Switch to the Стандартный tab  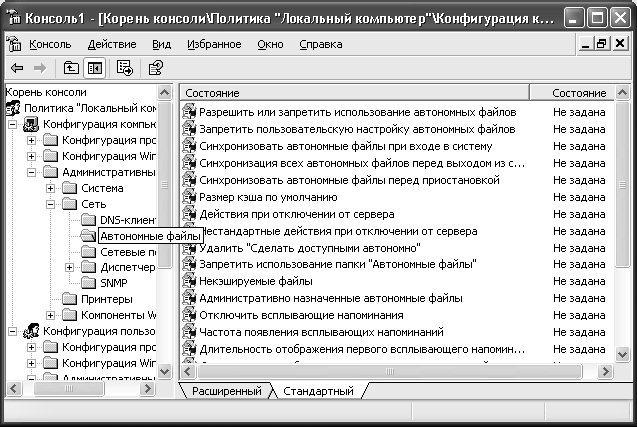pos(318,391)
